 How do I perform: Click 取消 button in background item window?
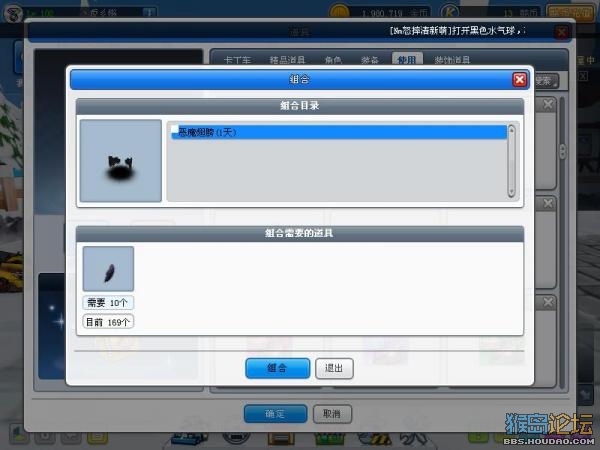332,414
